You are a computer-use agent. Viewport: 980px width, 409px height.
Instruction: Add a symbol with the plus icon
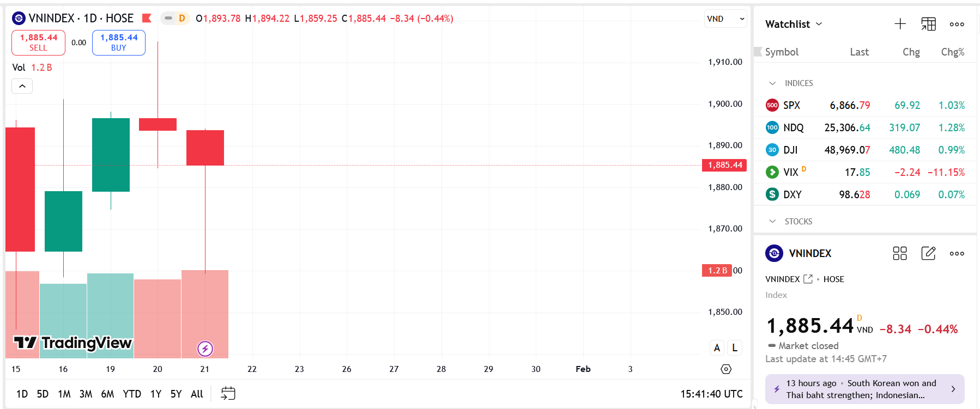tap(900, 24)
